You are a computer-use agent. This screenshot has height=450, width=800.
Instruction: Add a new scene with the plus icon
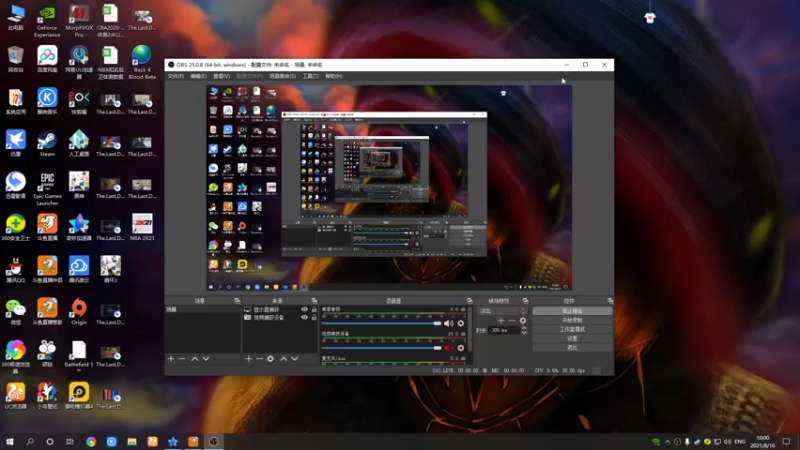[x=171, y=359]
